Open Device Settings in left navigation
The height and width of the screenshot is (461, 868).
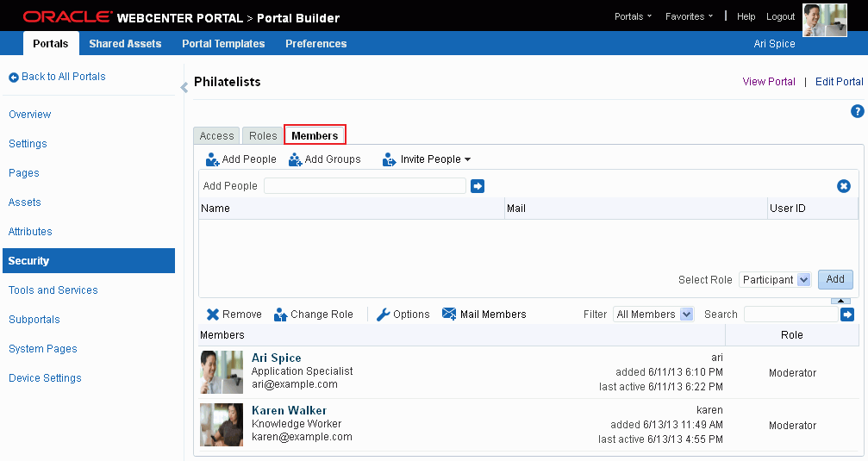(x=45, y=378)
